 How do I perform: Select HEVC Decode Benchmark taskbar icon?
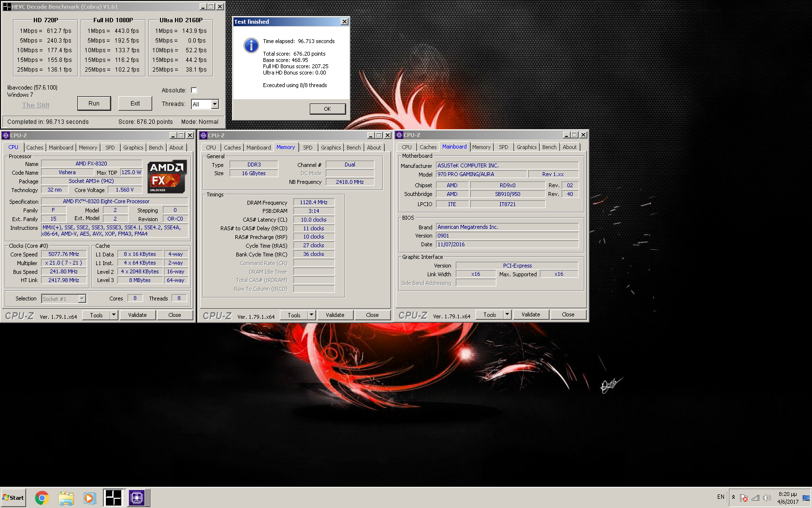(x=113, y=497)
